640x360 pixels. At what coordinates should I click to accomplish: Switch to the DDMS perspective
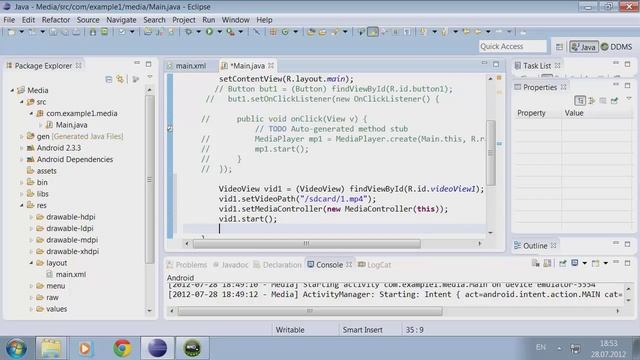click(x=617, y=47)
